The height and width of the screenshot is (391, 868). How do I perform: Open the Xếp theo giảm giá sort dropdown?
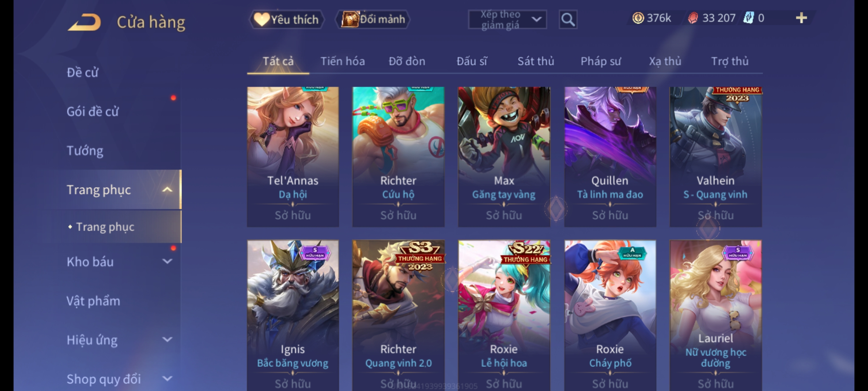click(507, 20)
